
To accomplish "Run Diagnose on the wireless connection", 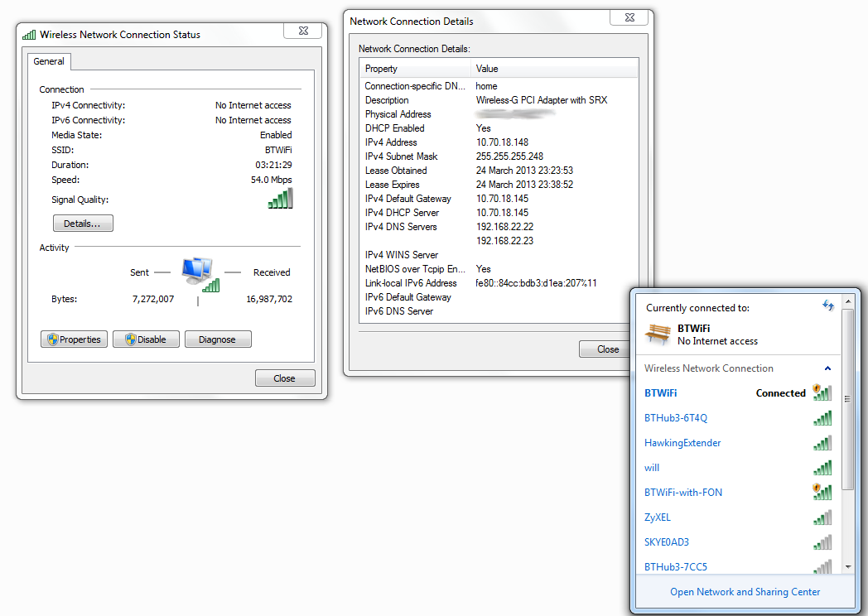I will [218, 339].
